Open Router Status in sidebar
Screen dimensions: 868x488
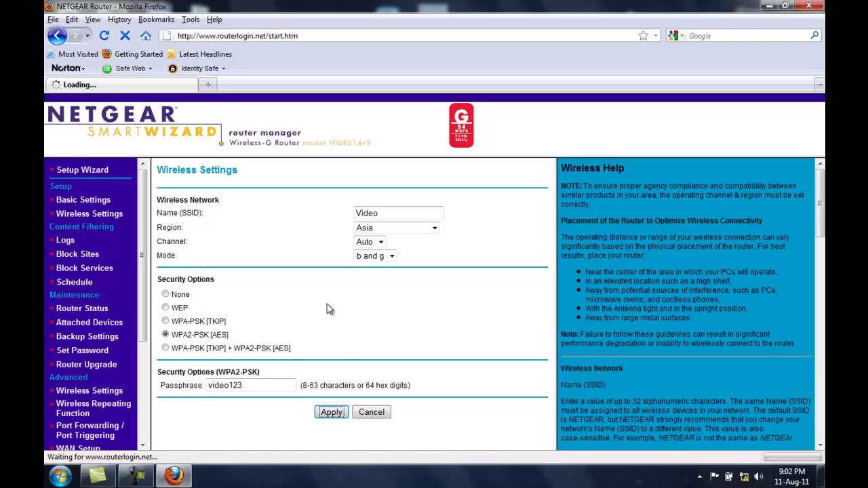coord(82,308)
